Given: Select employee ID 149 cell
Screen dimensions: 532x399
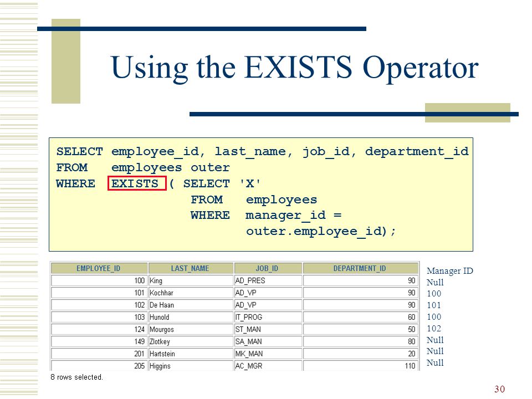Looking at the screenshot, I should (99, 342).
